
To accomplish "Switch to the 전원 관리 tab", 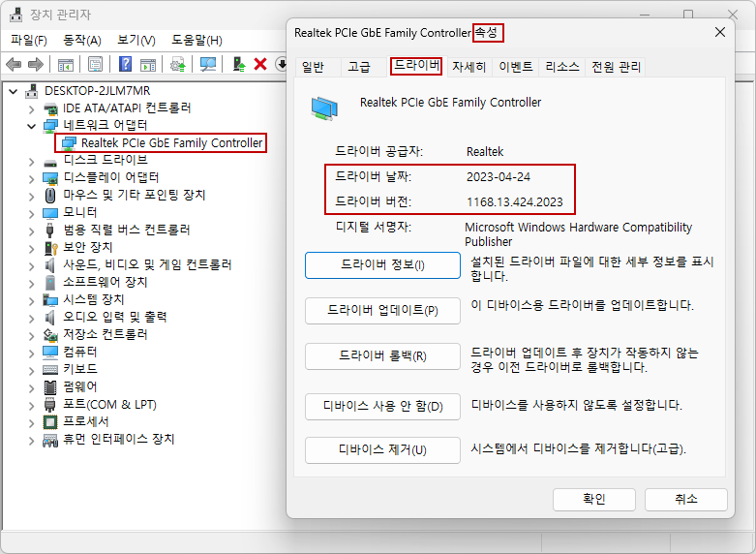I will [x=617, y=67].
